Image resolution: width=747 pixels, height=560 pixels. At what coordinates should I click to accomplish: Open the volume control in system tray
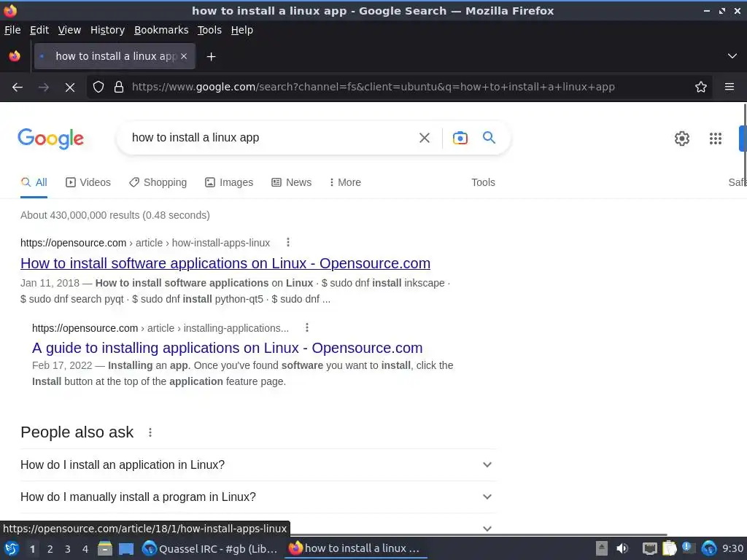[622, 548]
